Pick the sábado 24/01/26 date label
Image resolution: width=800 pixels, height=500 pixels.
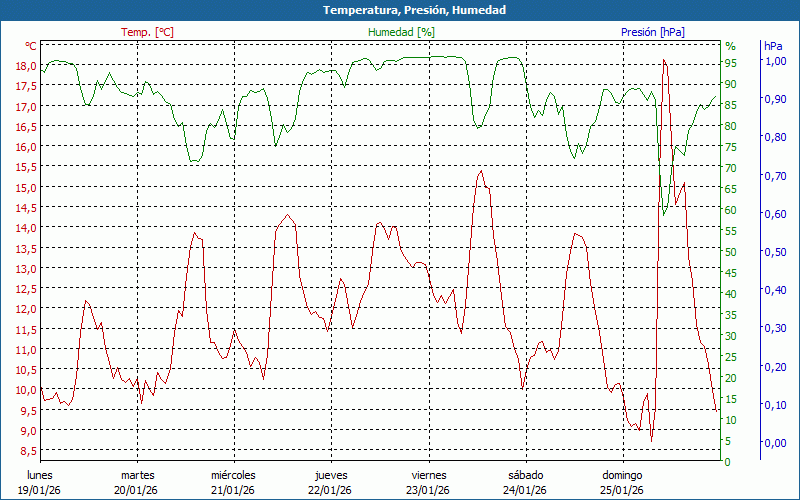click(x=525, y=482)
